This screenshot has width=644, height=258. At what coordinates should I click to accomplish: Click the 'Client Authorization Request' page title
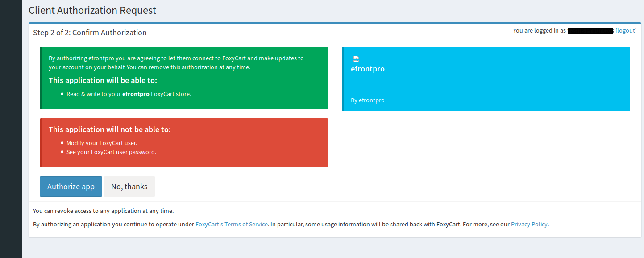(x=92, y=10)
